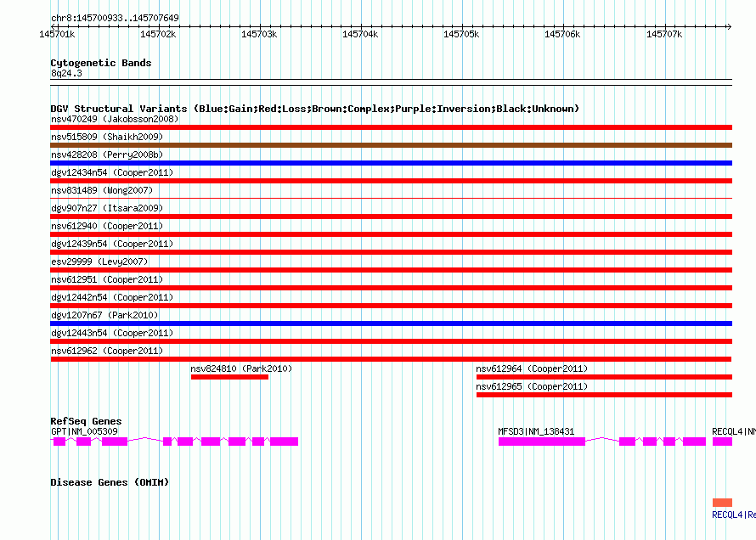Image resolution: width=756 pixels, height=540 pixels.
Task: Click the nsv824810 (Park2010) label
Action: click(241, 368)
